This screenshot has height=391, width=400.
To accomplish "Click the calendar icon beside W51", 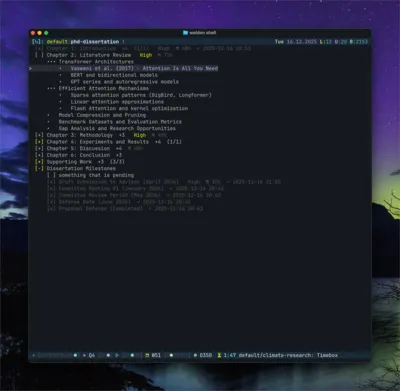I will point(147,355).
